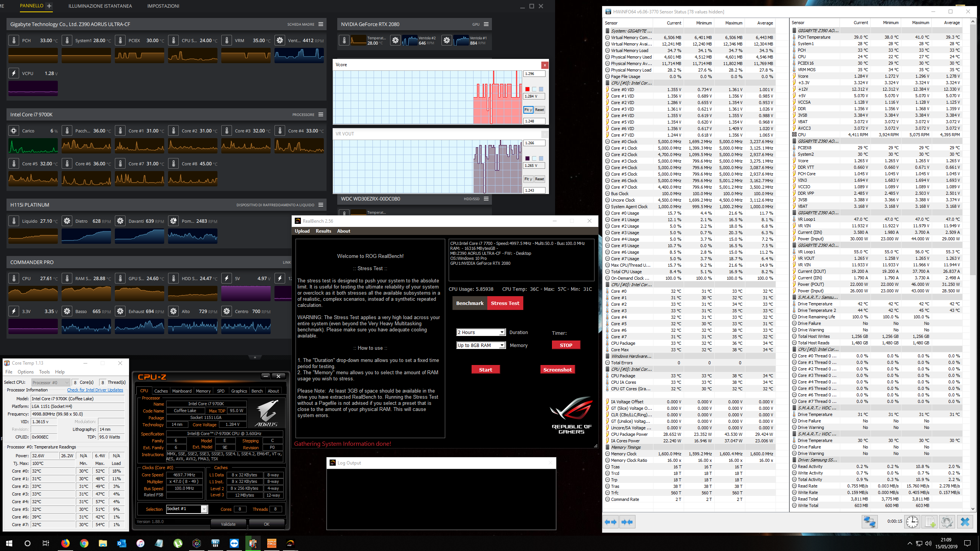This screenshot has height=551, width=980.
Task: Click Check for Intel Driver Updates link
Action: pyautogui.click(x=95, y=390)
